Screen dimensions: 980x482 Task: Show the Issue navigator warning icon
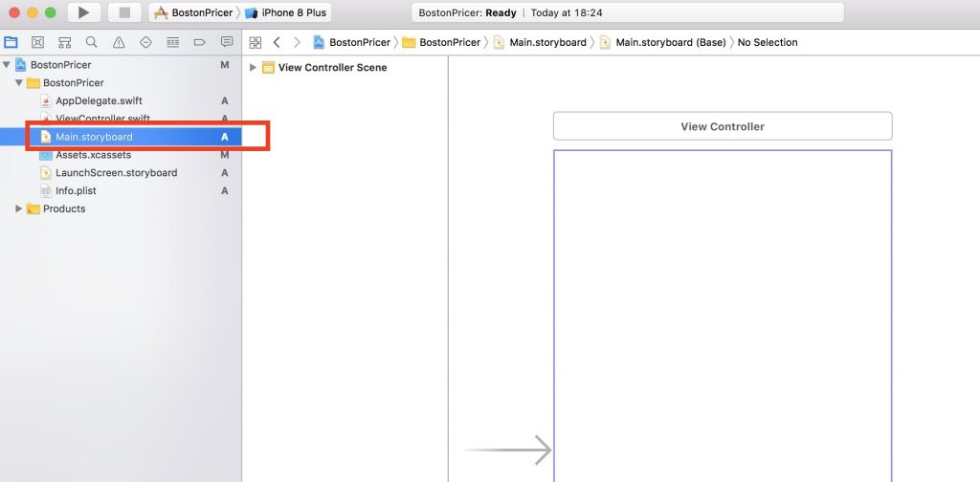coord(119,42)
